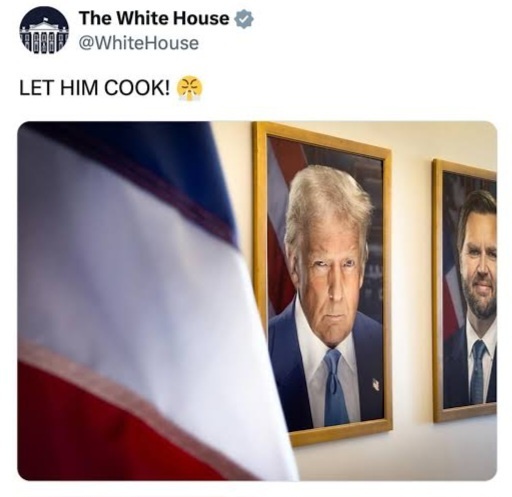
Task: Click the fully visible framed portrait
Action: [x=322, y=283]
